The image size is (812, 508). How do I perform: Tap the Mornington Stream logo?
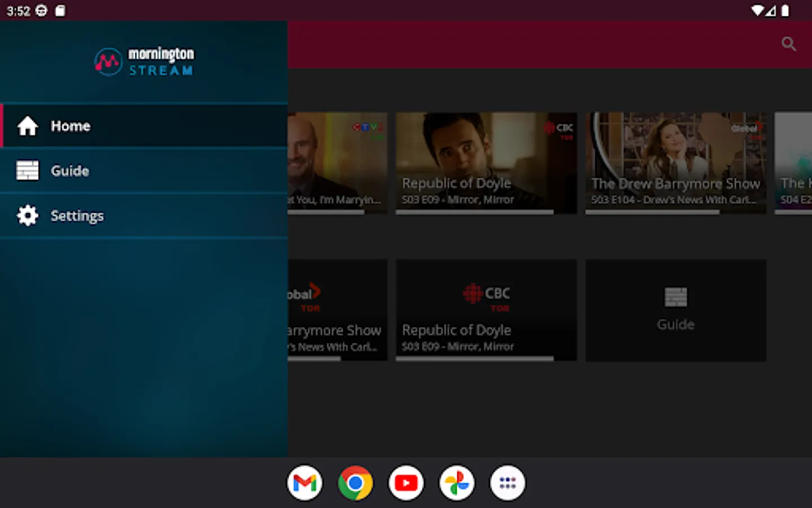pos(144,62)
